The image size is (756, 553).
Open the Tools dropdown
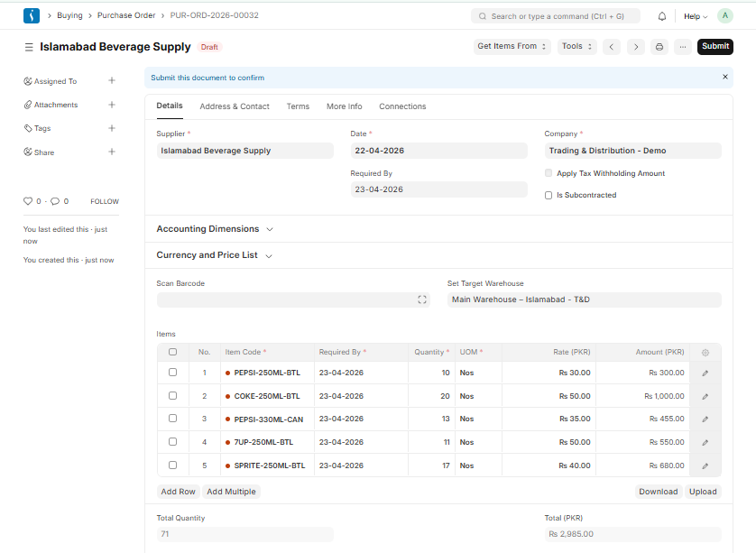576,46
